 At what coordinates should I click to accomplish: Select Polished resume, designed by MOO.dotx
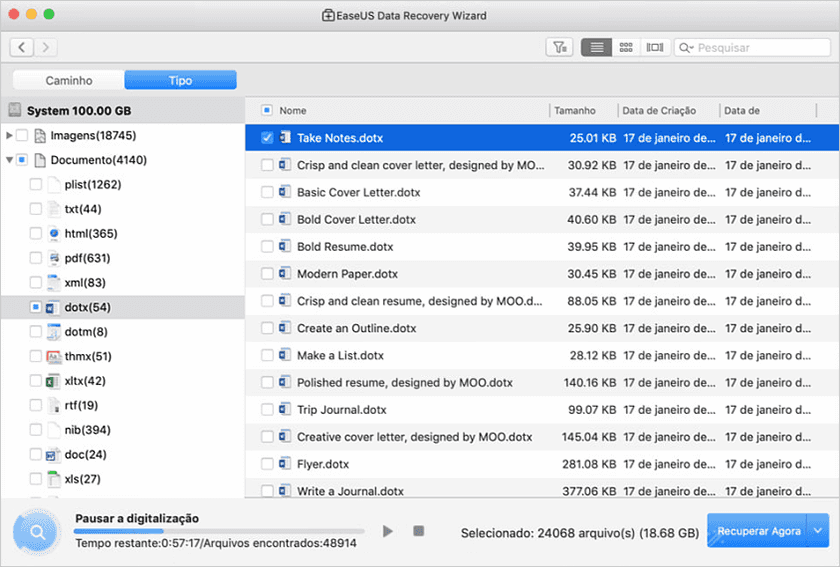[x=542, y=383]
